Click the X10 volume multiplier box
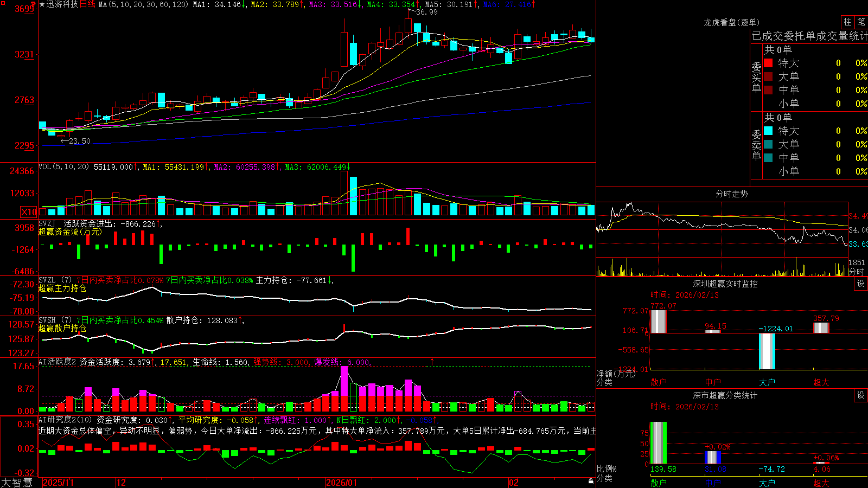This screenshot has height=488, width=868. point(29,212)
